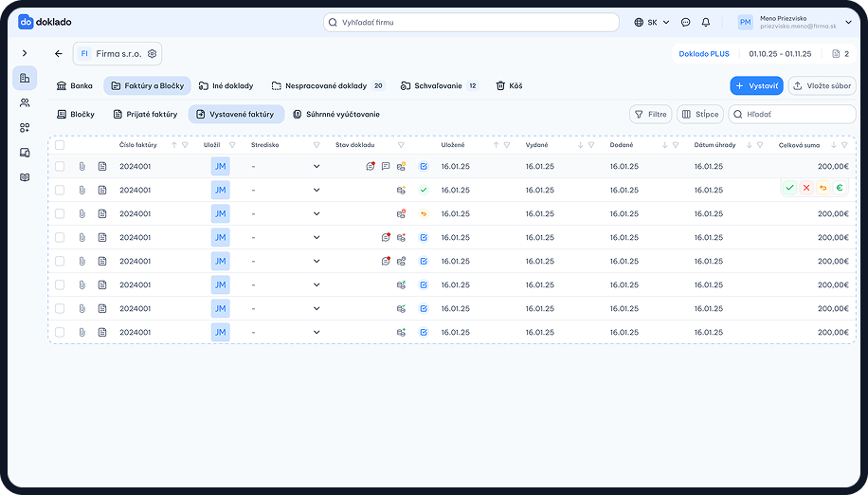Click the blue Vystaviť button
This screenshot has height=495, width=868.
[x=756, y=86]
